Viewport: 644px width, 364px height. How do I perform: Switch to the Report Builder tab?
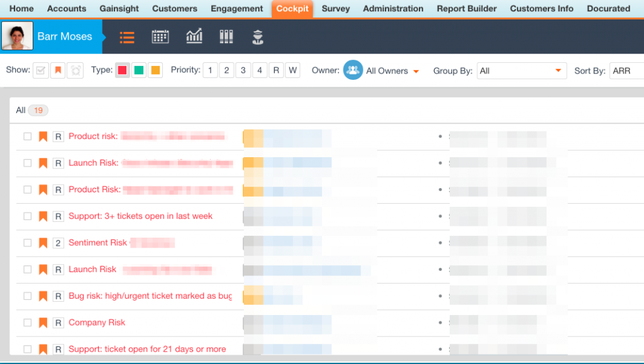click(467, 9)
